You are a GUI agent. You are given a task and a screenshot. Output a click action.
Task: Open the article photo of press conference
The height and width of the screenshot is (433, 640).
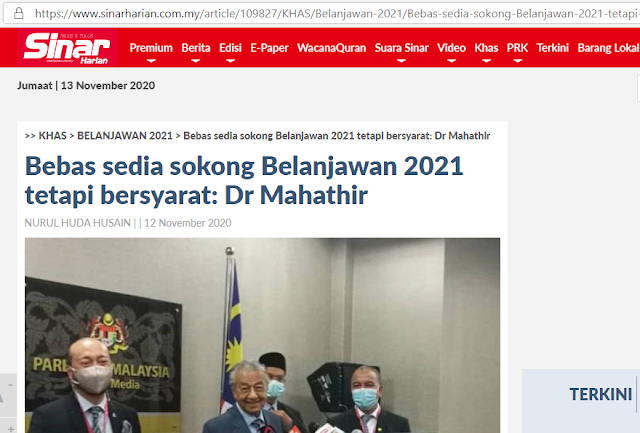coord(262,335)
